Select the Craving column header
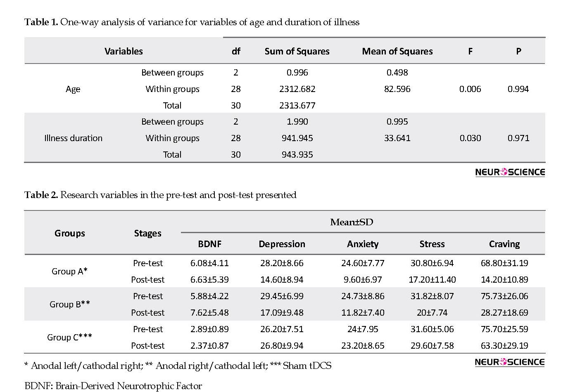568x392 pixels. click(504, 244)
